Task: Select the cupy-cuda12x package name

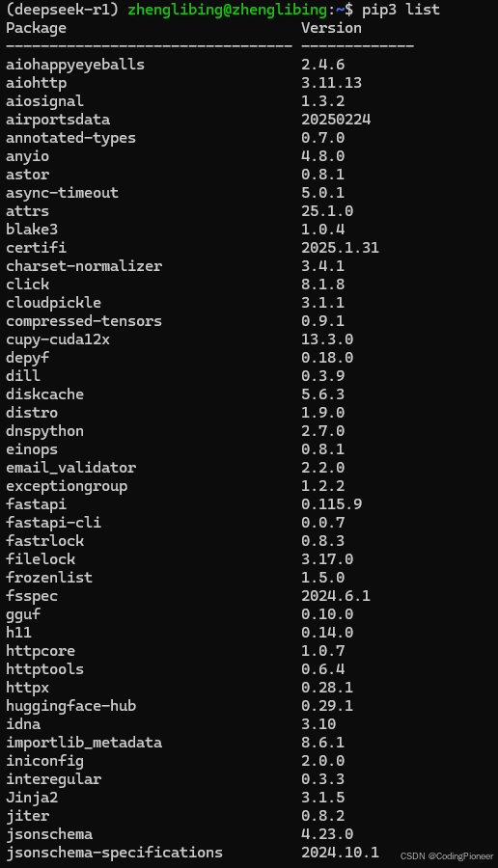Action: click(x=58, y=339)
